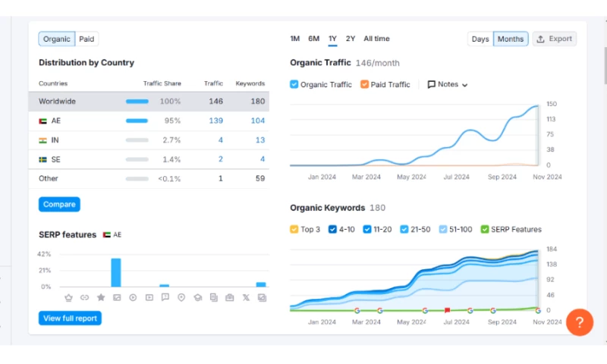This screenshot has height=364, width=607.
Task: Click the View full report button
Action: (x=70, y=318)
